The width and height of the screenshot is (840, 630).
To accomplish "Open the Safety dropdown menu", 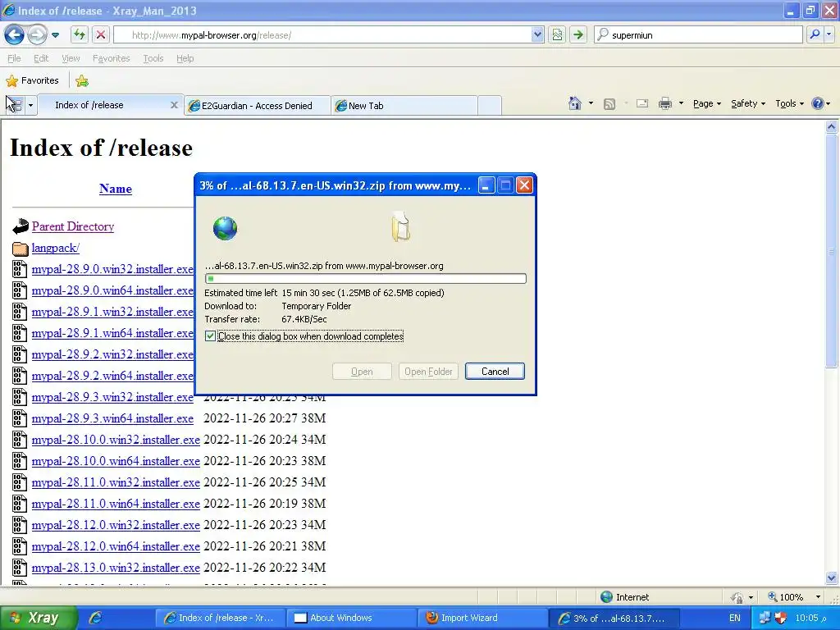I will 748,103.
